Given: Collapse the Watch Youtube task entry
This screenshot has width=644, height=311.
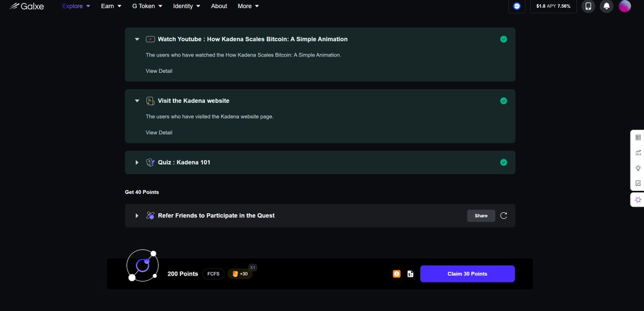Looking at the screenshot, I should (137, 39).
